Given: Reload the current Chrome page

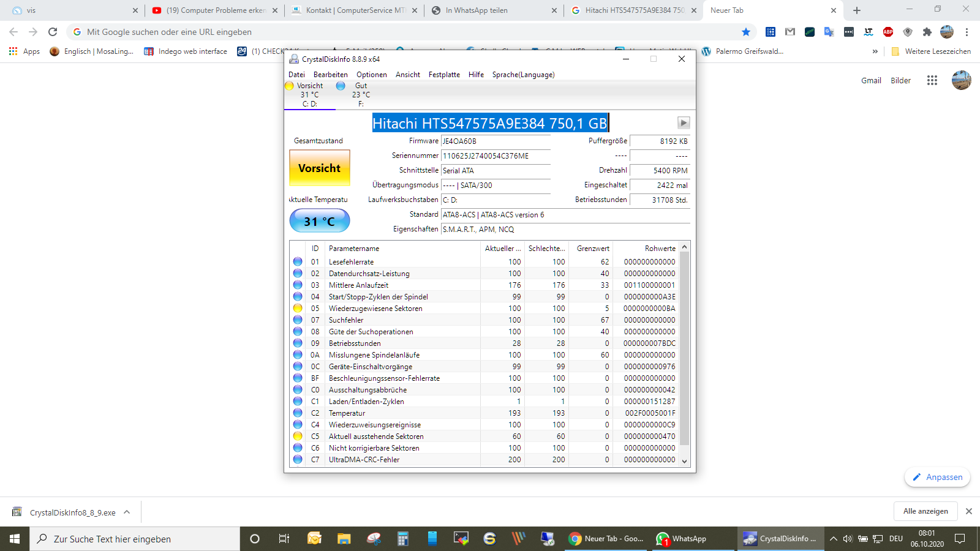Looking at the screenshot, I should (53, 32).
